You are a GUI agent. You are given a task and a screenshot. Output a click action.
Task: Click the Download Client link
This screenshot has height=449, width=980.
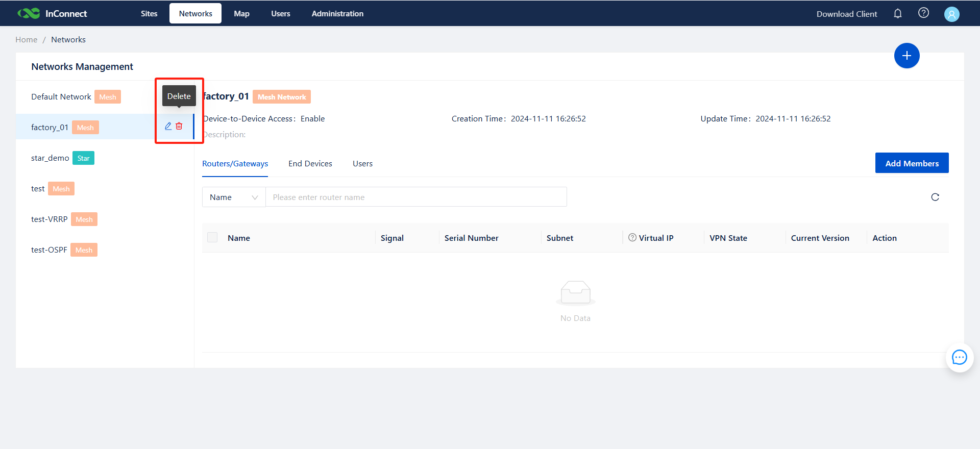pyautogui.click(x=846, y=14)
